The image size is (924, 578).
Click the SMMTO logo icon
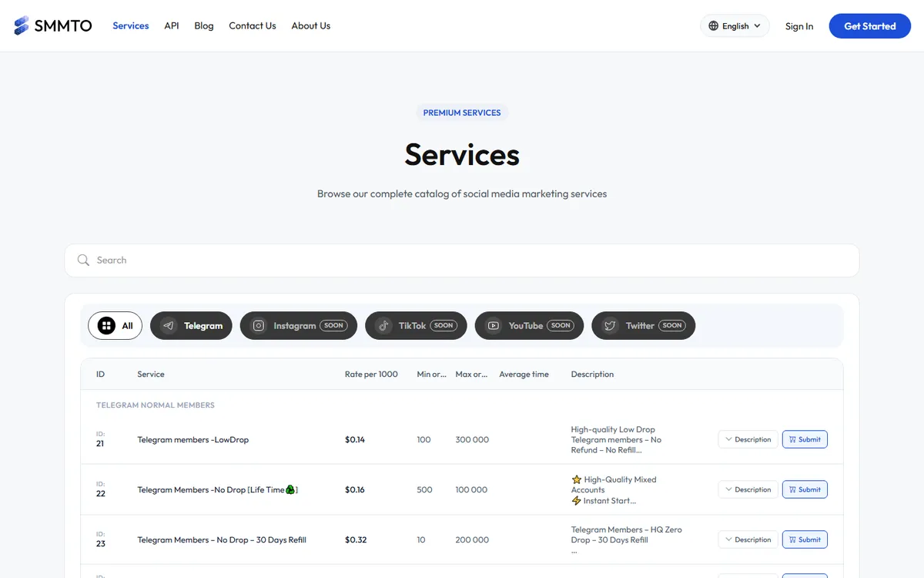[22, 25]
